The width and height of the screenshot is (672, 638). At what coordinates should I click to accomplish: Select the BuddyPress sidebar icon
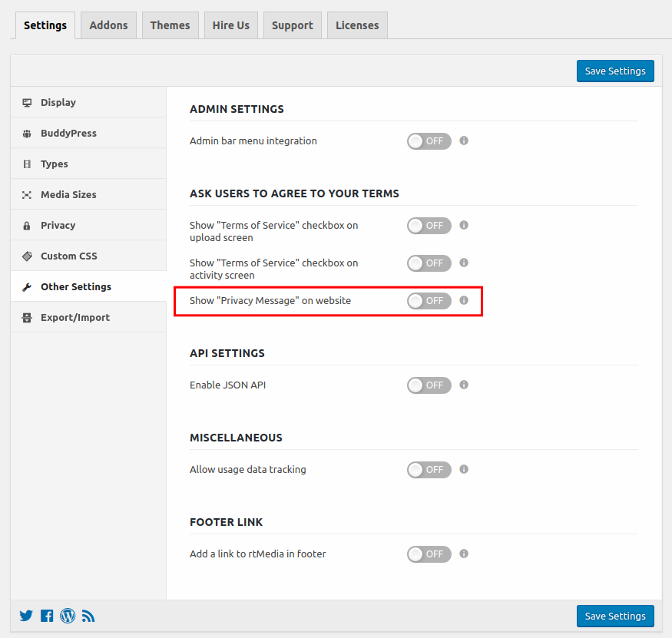click(28, 132)
